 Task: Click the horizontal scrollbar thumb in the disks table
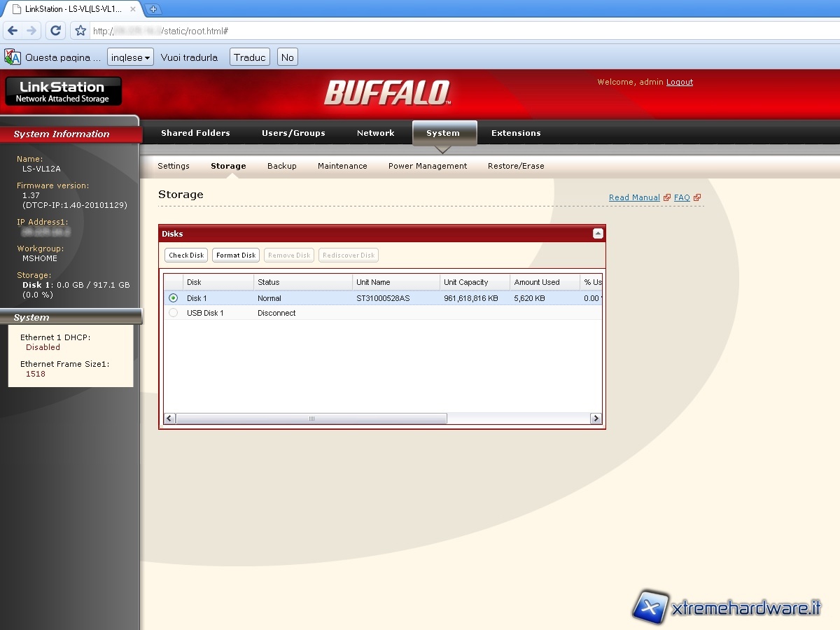[311, 419]
